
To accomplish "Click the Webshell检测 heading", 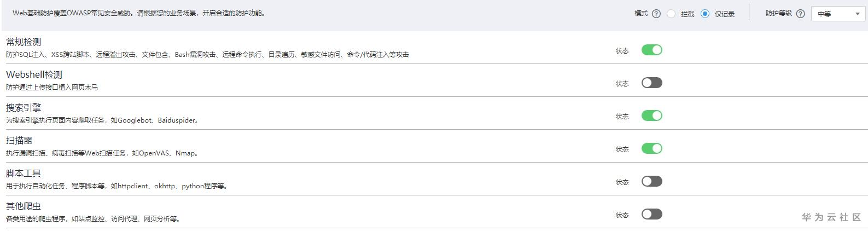I will pyautogui.click(x=34, y=75).
